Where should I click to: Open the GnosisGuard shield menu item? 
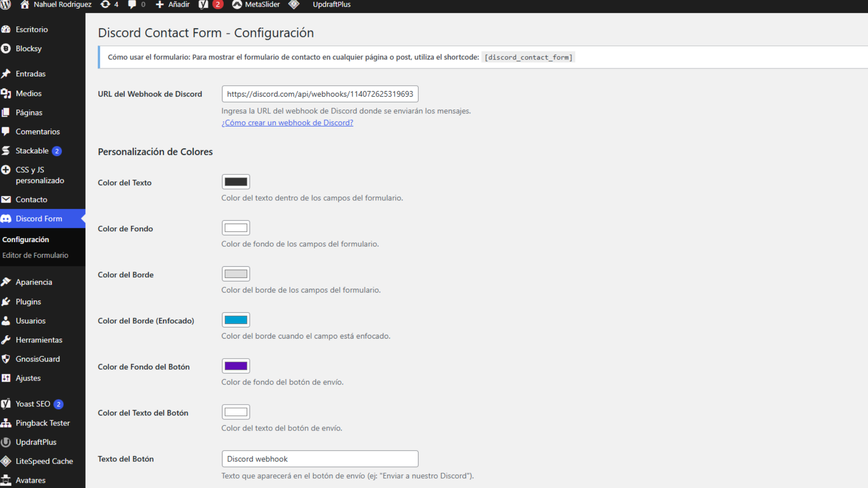[x=37, y=359]
